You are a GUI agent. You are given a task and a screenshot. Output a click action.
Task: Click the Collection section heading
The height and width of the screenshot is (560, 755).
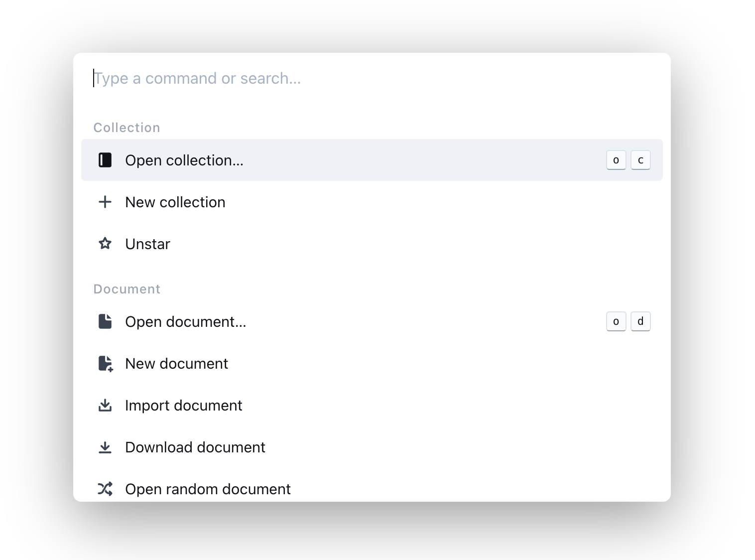click(126, 128)
